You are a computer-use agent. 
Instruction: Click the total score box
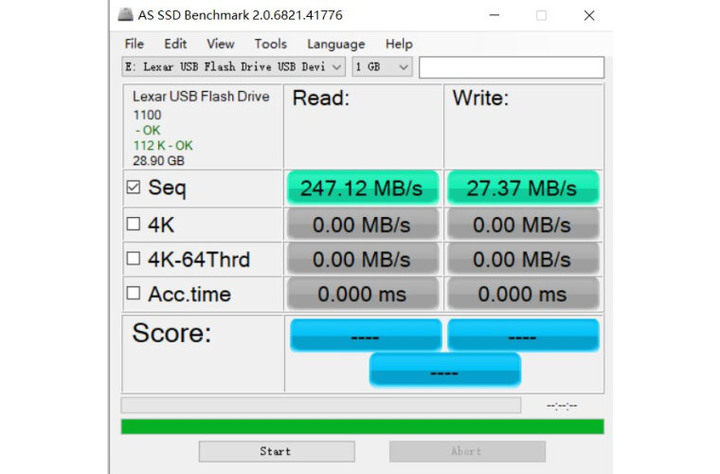(x=444, y=369)
